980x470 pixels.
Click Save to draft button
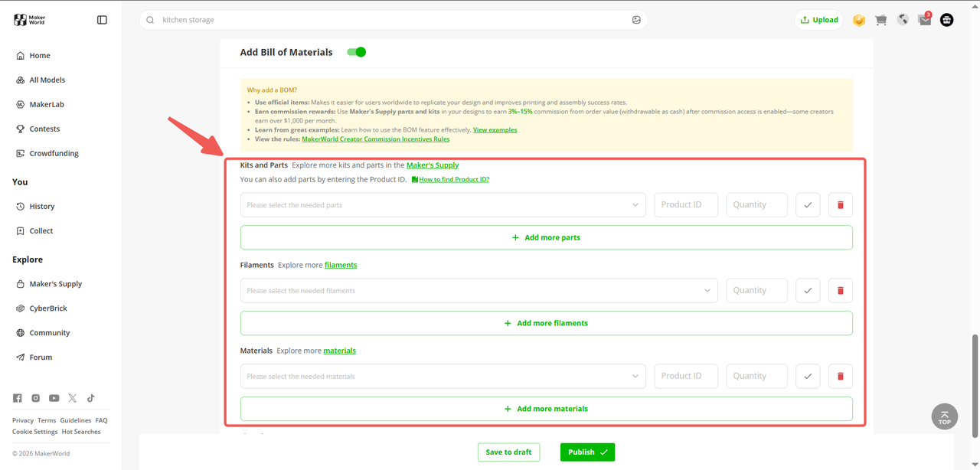pyautogui.click(x=509, y=452)
